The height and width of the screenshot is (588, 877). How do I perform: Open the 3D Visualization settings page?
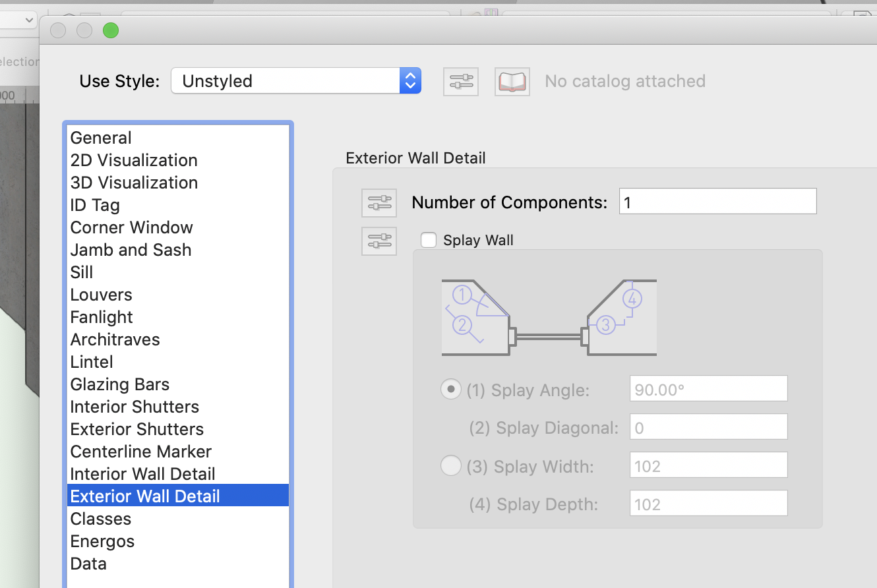(134, 183)
